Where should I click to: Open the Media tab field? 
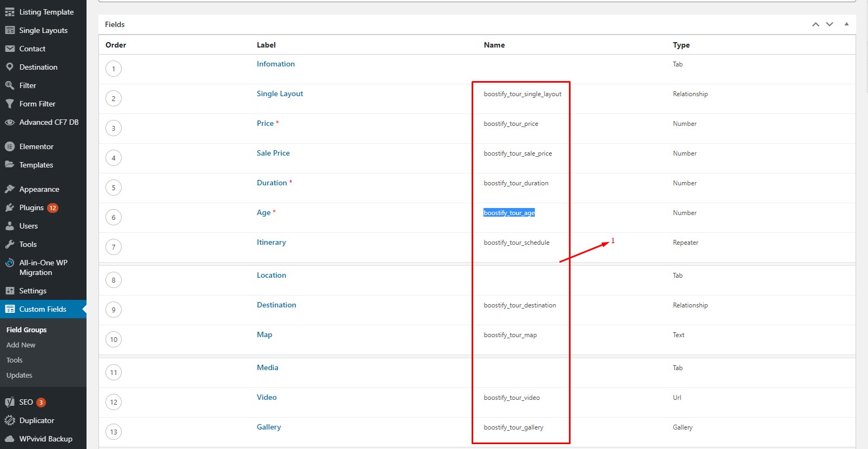[268, 367]
